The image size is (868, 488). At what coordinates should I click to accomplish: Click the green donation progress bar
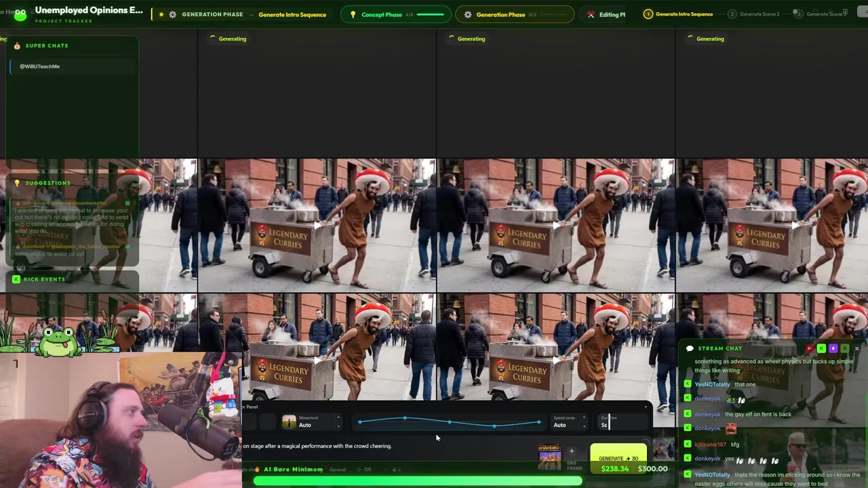click(418, 481)
